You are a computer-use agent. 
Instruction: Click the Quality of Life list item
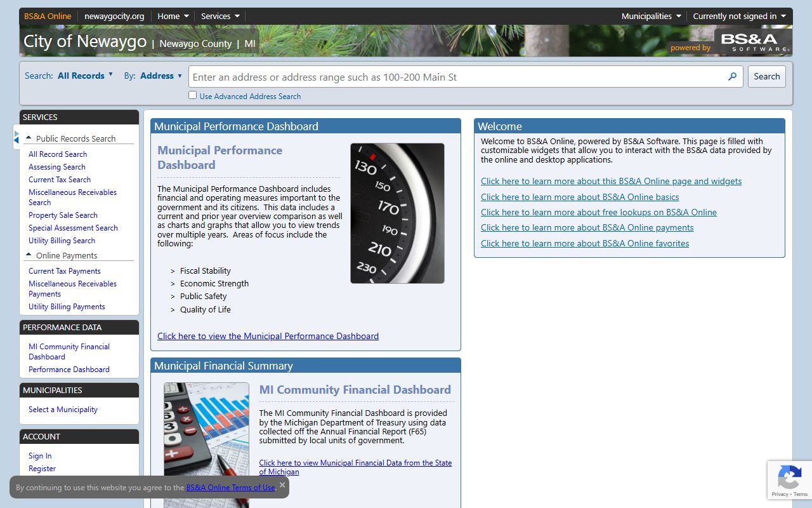[206, 309]
